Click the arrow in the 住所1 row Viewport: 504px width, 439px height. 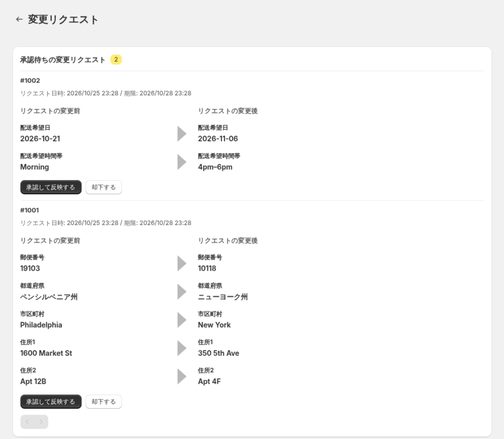pos(182,348)
